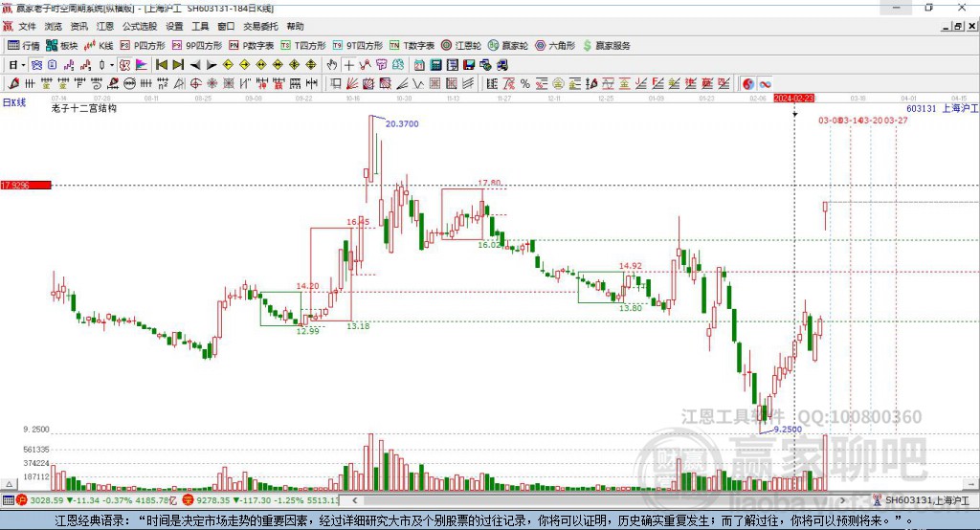
Task: Open the 江恩 menu
Action: 105,26
